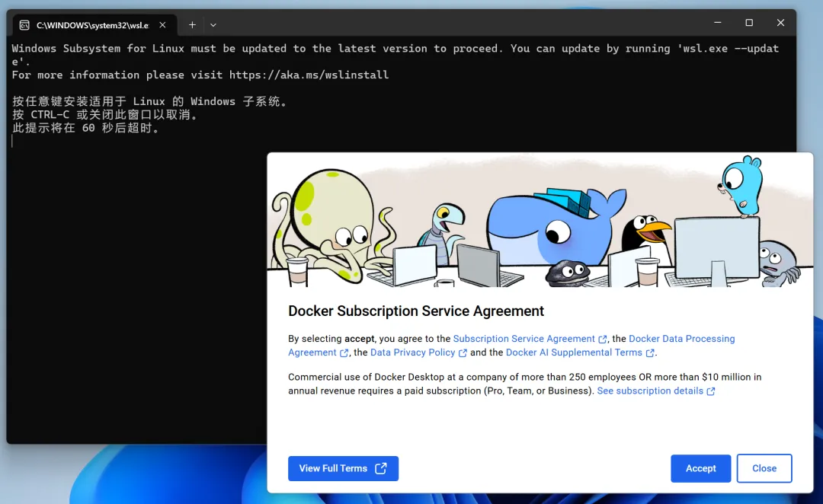Click the https://aka.ms/wslinstall text in terminal

click(x=309, y=75)
